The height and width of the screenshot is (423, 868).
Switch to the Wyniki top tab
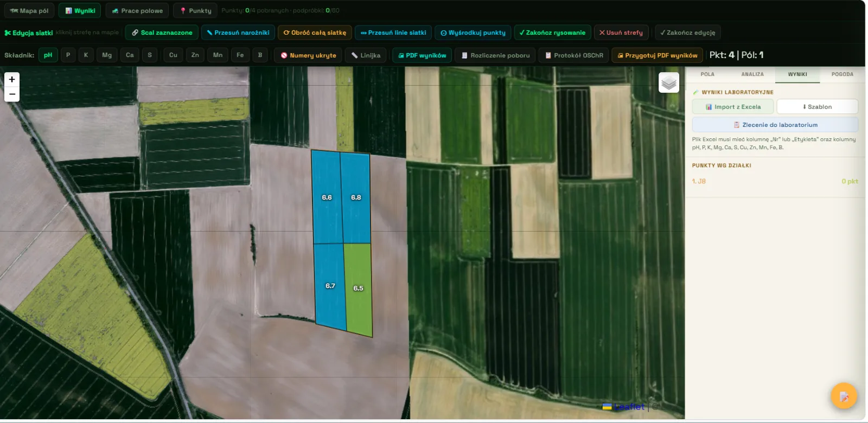(x=80, y=11)
